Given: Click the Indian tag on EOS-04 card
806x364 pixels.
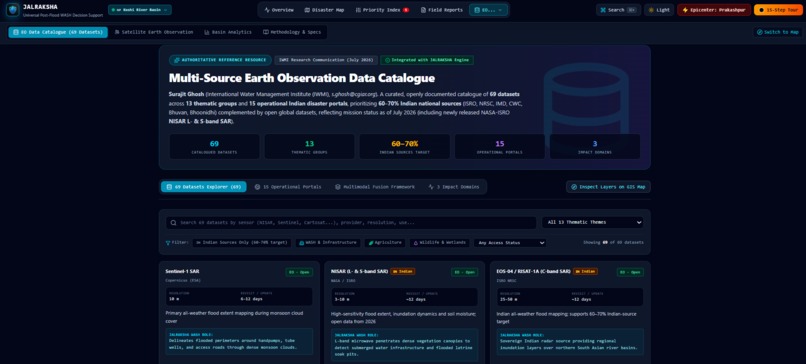Looking at the screenshot, I should 585,271.
